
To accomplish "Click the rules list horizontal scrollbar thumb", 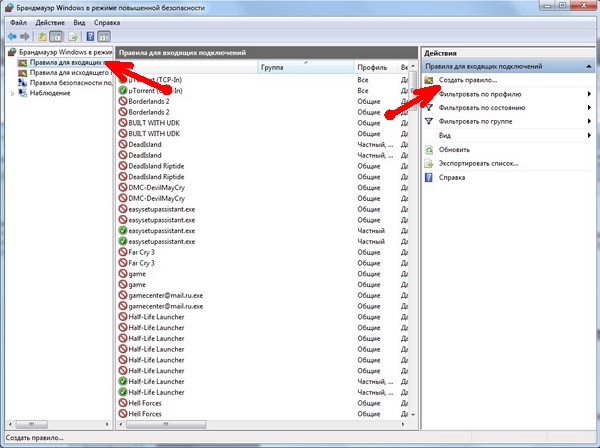I will (x=166, y=424).
